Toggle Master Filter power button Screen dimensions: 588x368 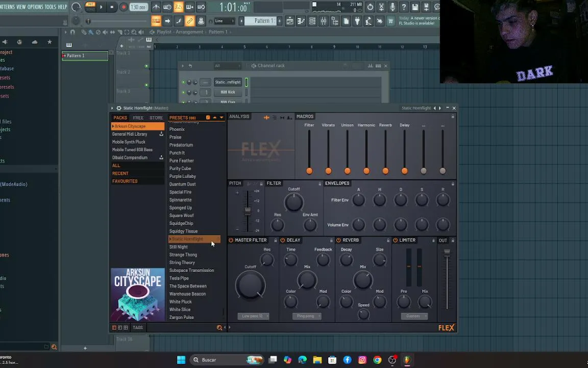click(231, 240)
